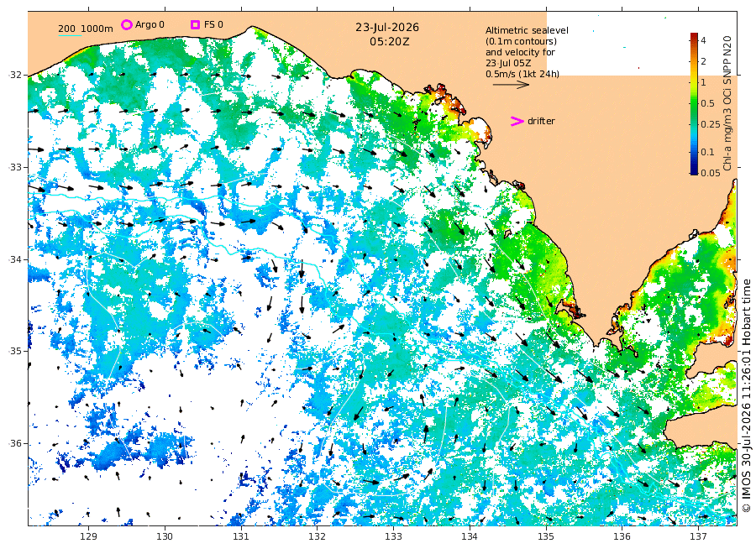
Task: Click the 'Chl-a mg/m3 OCi SNPP N20' label
Action: tap(727, 103)
